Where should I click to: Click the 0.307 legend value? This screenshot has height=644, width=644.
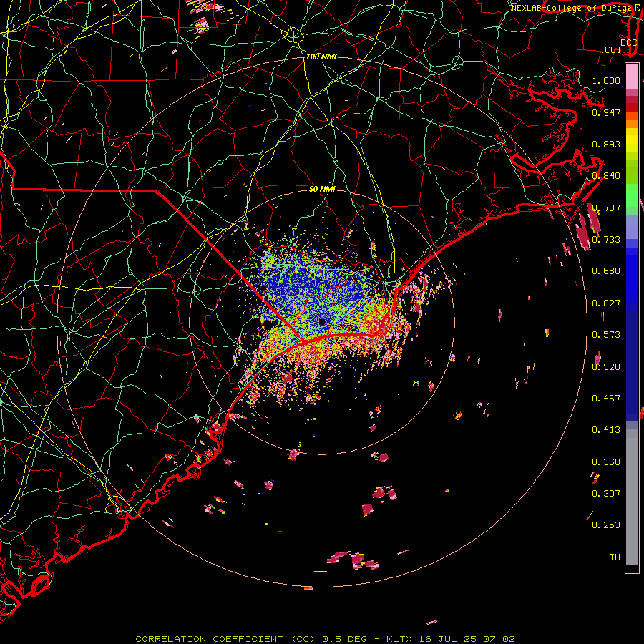606,494
